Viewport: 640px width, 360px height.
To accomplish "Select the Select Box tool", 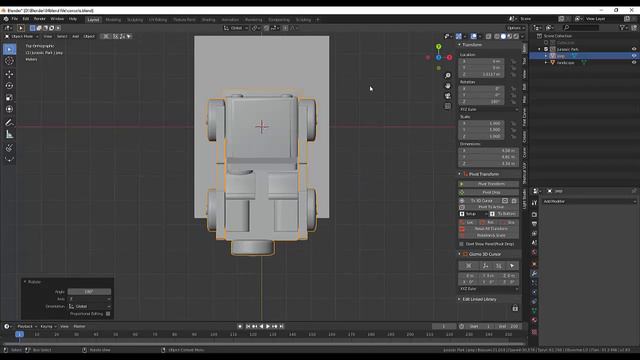I will coord(9,49).
